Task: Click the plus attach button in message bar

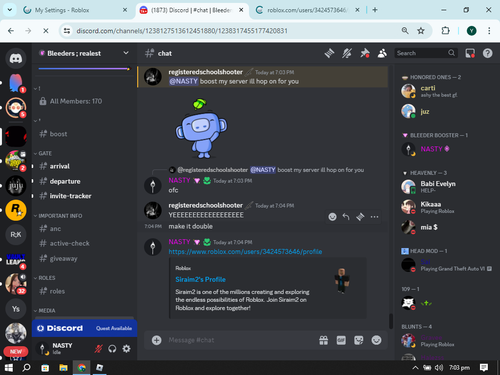Action: (156, 340)
